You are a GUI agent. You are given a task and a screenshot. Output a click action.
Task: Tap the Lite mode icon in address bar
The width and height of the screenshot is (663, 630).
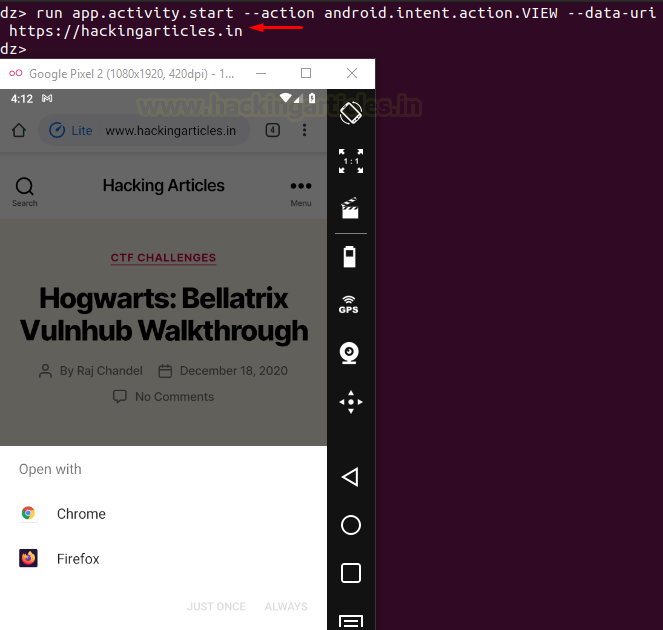tap(57, 130)
